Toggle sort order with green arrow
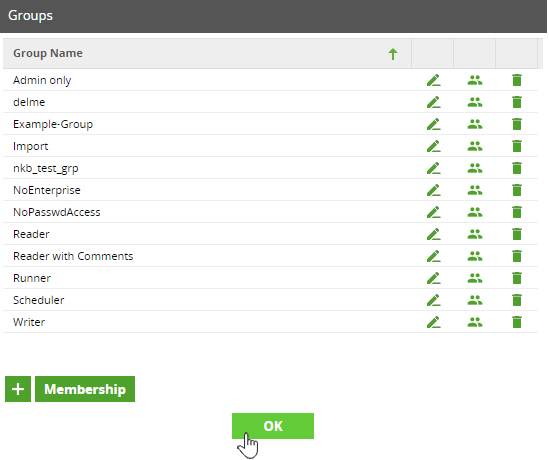 click(393, 54)
